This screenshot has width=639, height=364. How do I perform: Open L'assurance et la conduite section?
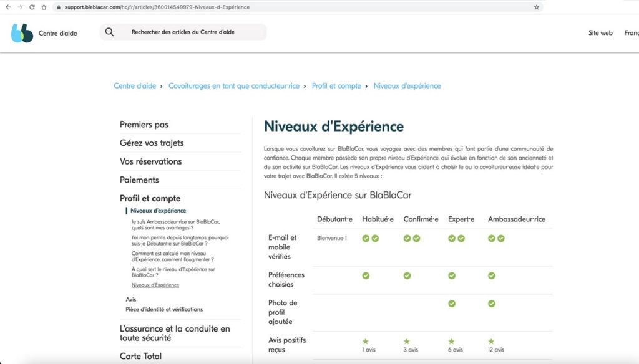tap(175, 333)
